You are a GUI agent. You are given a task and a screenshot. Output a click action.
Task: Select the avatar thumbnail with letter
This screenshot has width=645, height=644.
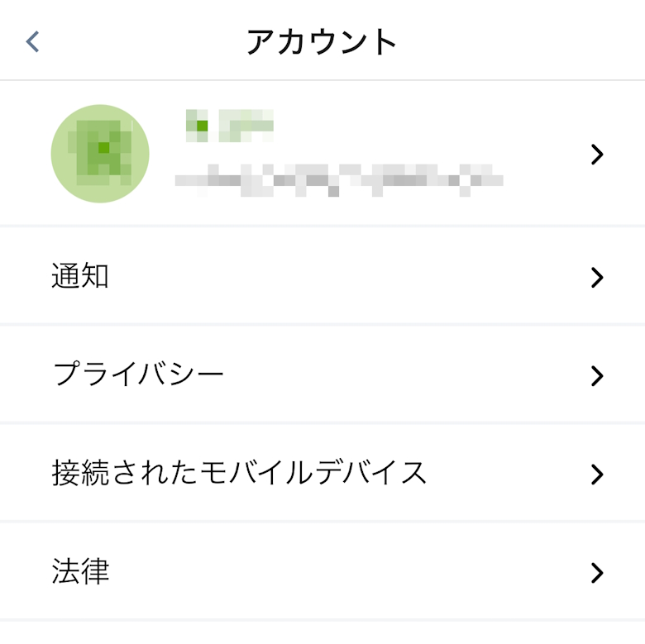pos(100,154)
